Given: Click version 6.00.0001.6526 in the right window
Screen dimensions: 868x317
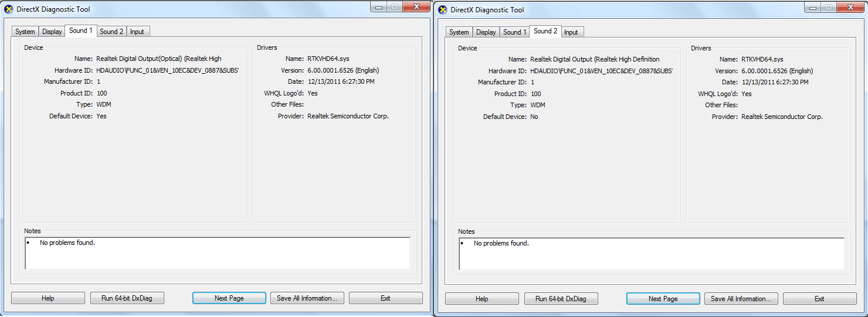Looking at the screenshot, I should [777, 71].
